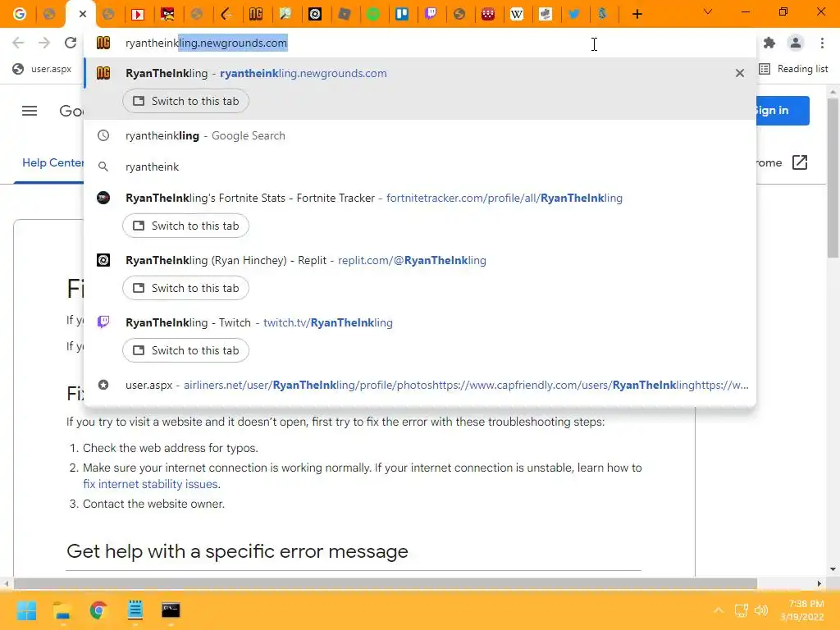Open the Twitter tab
The width and height of the screenshot is (840, 630).
(573, 14)
